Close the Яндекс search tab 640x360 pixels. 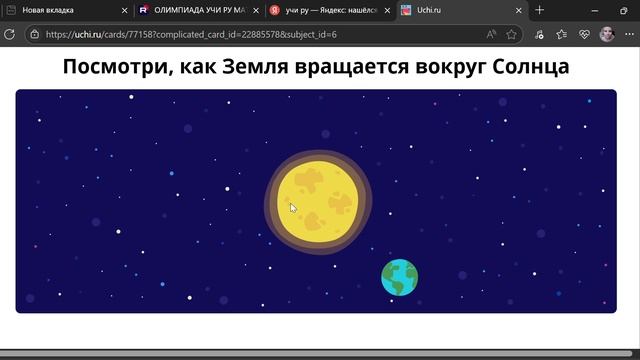(387, 11)
